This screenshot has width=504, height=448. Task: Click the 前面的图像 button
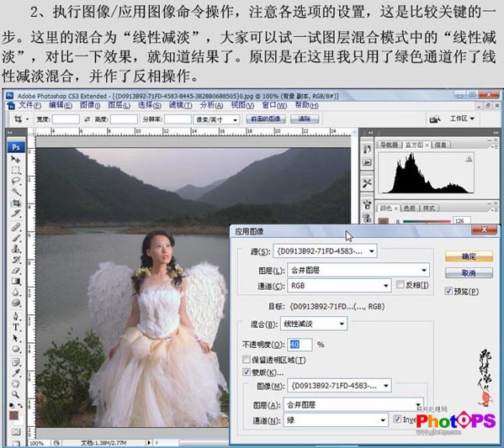pyautogui.click(x=266, y=119)
